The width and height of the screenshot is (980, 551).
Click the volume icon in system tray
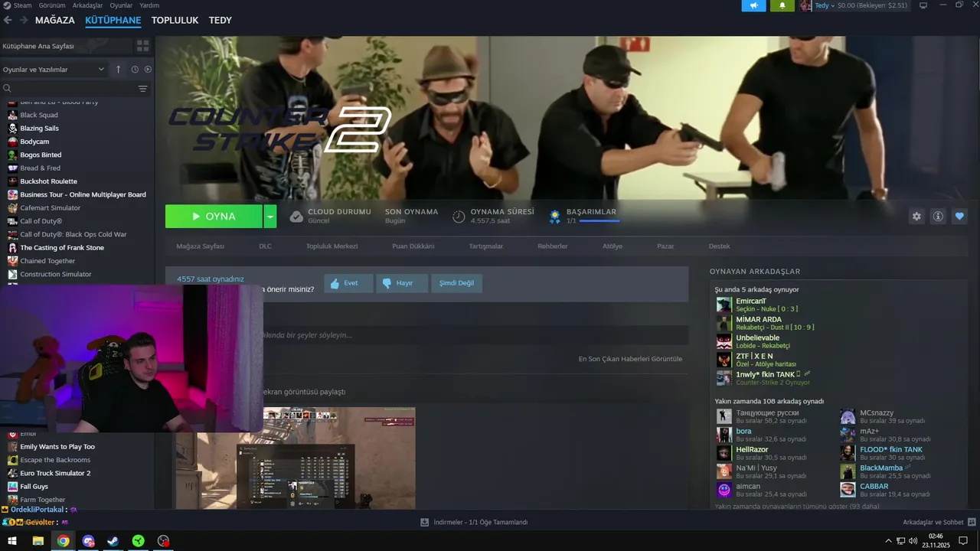[913, 541]
